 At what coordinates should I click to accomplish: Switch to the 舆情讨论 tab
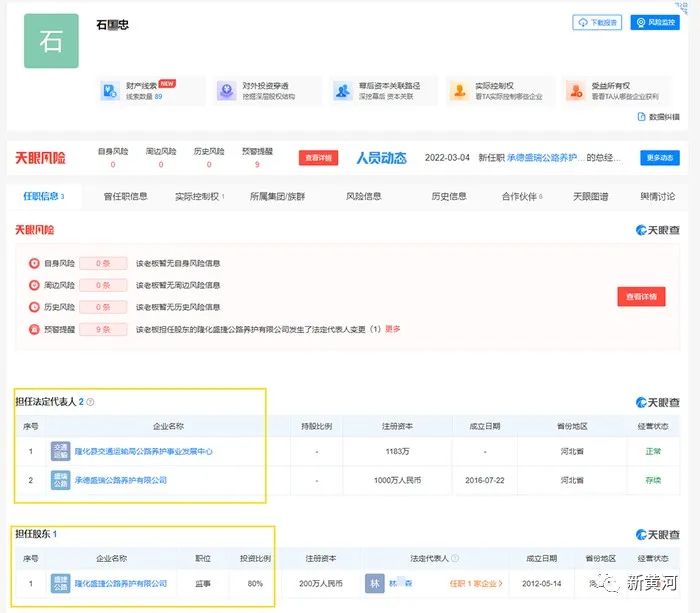point(657,196)
